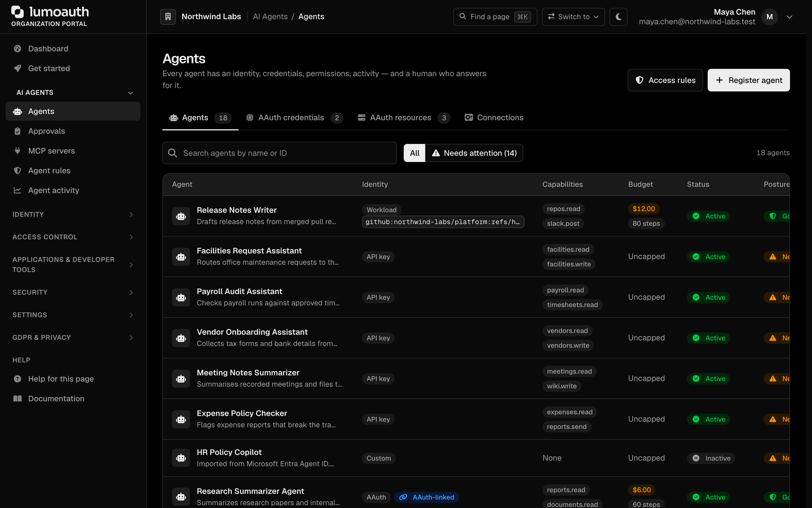Focus the Search agents by name field
This screenshot has width=812, height=508.
pos(279,153)
